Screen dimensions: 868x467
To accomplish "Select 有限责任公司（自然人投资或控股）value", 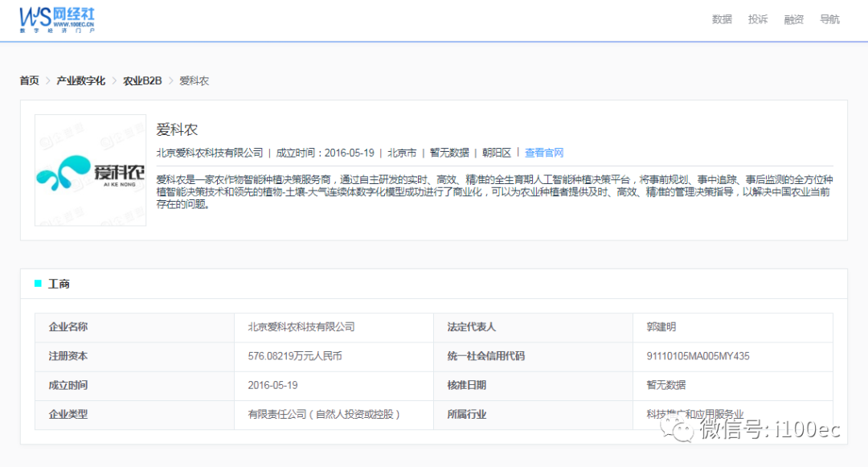I will pyautogui.click(x=324, y=415).
